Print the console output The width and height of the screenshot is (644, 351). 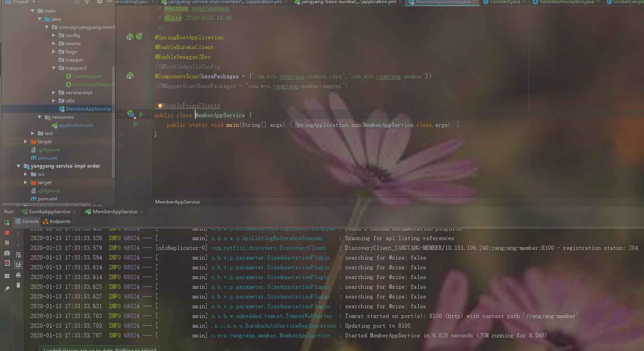[18, 275]
